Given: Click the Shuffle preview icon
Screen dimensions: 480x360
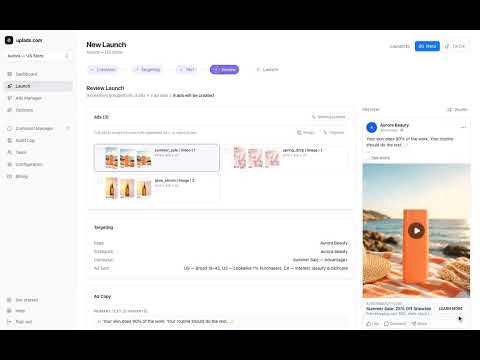Looking at the screenshot, I should (449, 109).
